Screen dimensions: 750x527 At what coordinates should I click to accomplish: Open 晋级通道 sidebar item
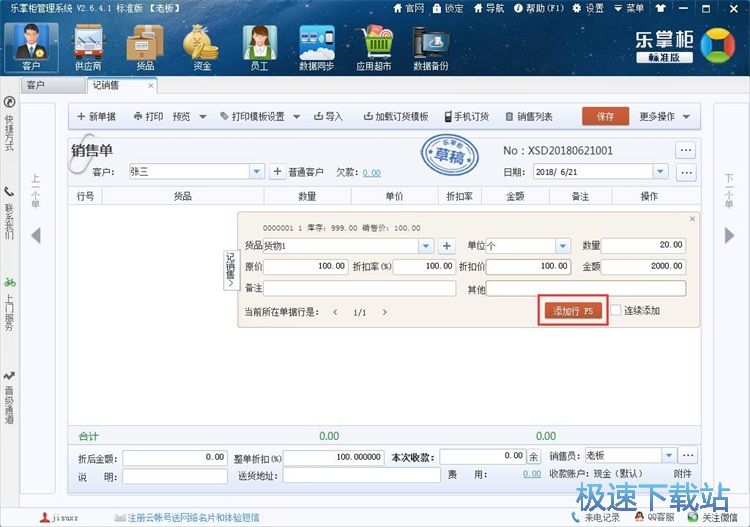[10, 397]
